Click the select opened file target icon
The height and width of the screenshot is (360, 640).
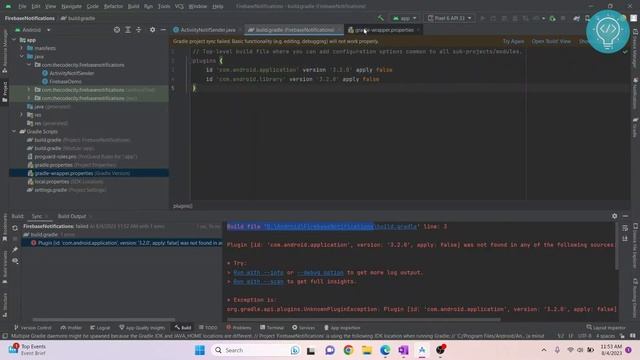point(117,30)
